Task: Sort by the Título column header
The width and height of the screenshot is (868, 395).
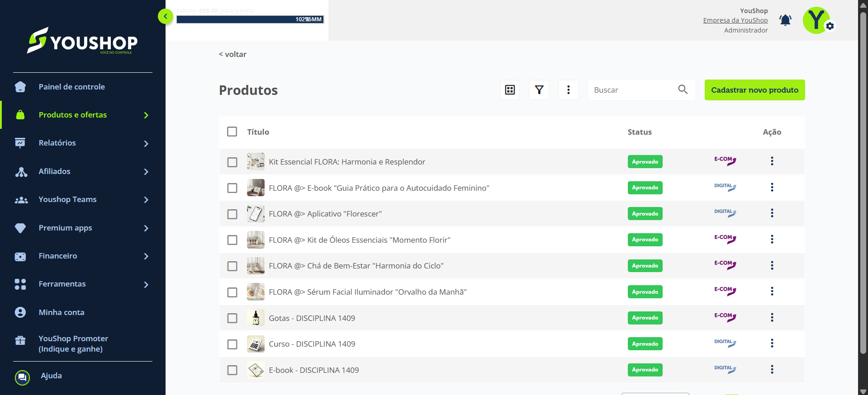Action: click(x=258, y=132)
